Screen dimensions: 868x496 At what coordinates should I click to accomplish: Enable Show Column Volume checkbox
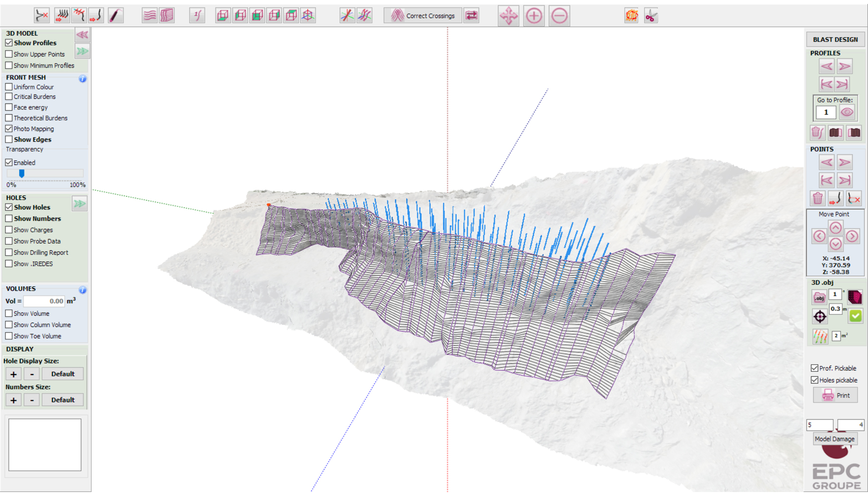9,325
